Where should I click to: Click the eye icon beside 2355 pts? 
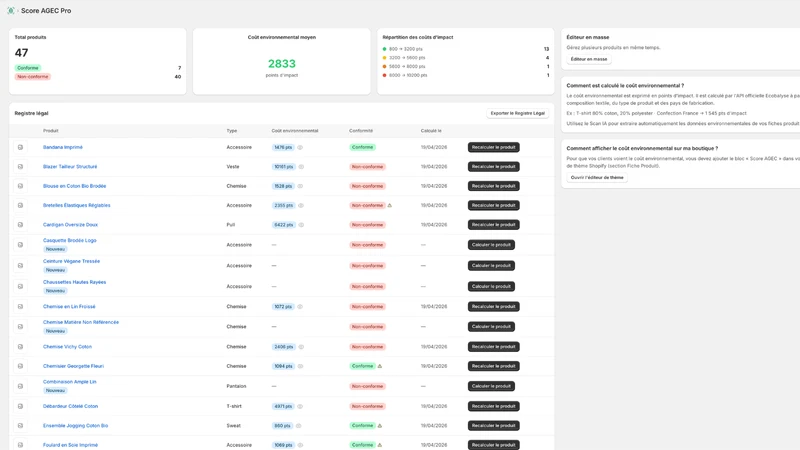coord(301,206)
